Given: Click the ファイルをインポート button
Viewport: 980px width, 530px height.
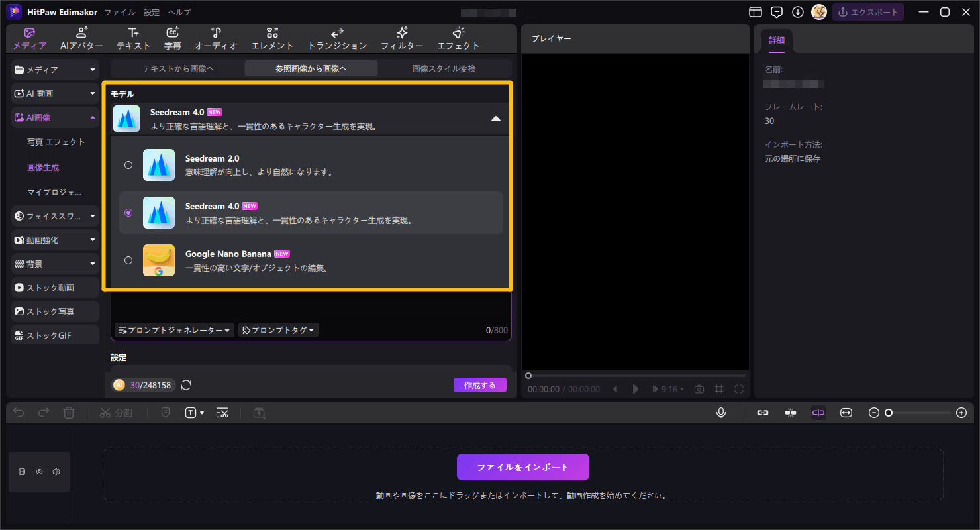Looking at the screenshot, I should coord(522,467).
